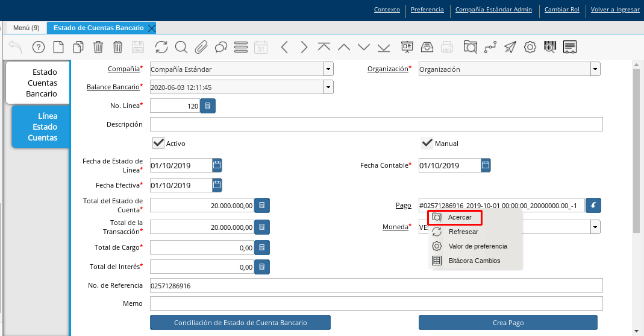Create a new record with the blank page icon
This screenshot has height=336, width=644.
58,47
